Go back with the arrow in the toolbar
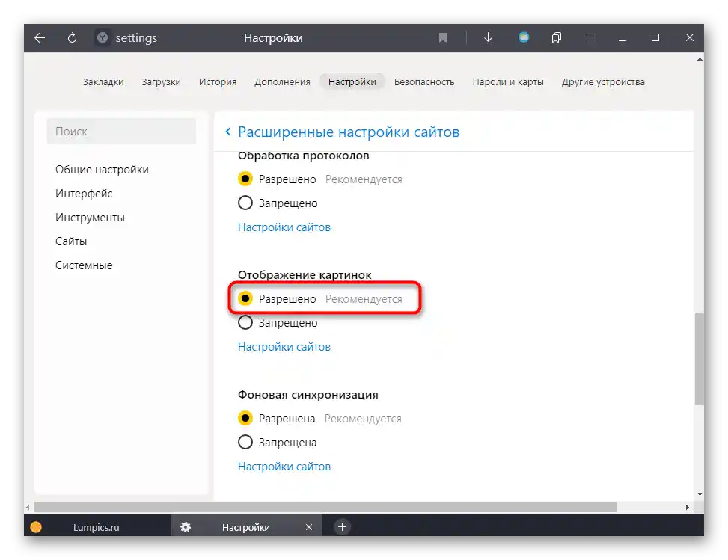Screen dimensions: 728x560 [x=40, y=37]
